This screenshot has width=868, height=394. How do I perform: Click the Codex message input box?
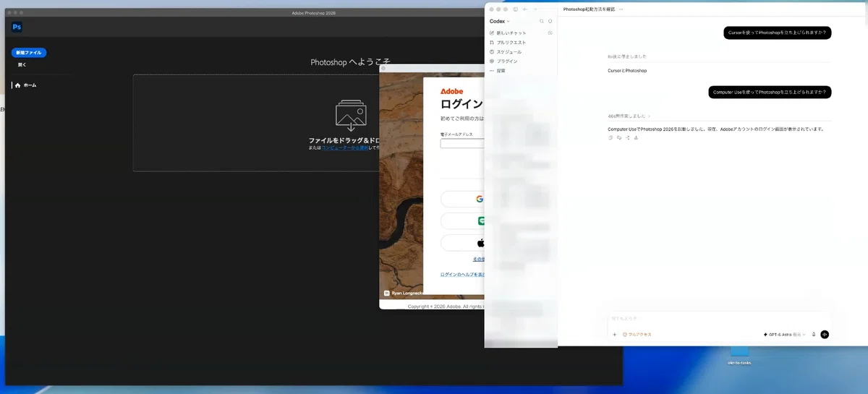point(720,319)
